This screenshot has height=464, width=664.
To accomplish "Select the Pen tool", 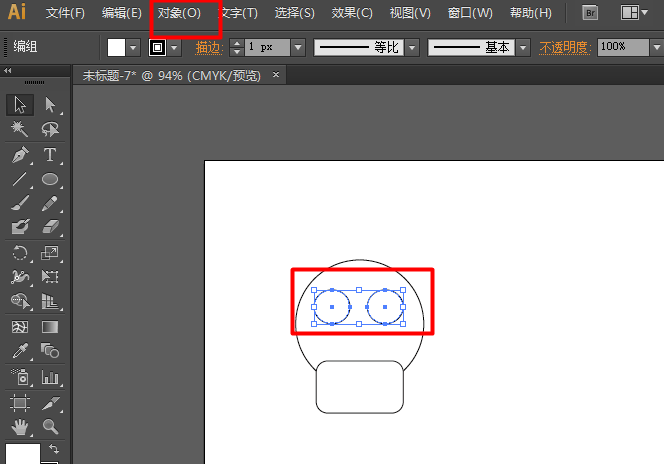I will [20, 155].
